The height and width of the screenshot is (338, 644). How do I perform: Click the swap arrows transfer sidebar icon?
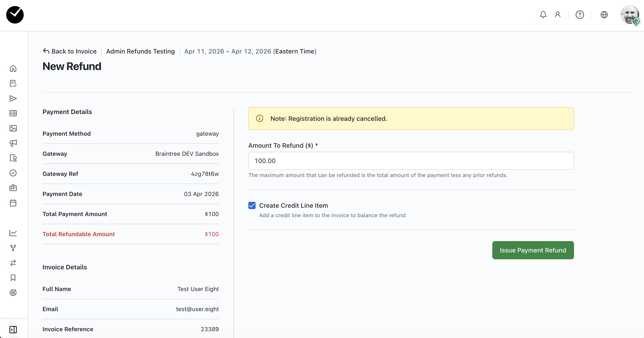[13, 263]
